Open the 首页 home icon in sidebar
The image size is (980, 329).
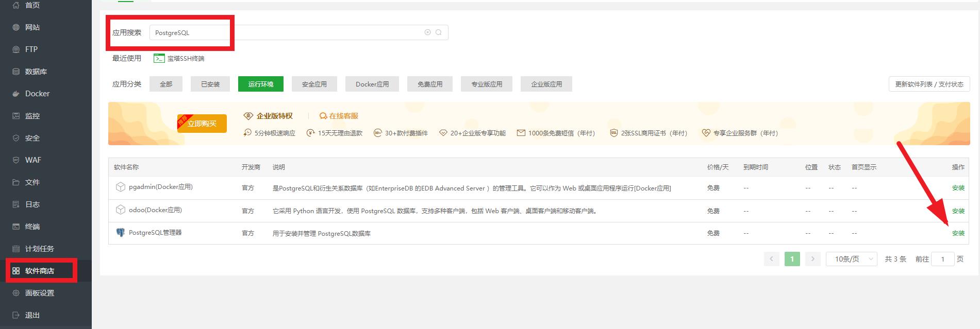[x=16, y=5]
